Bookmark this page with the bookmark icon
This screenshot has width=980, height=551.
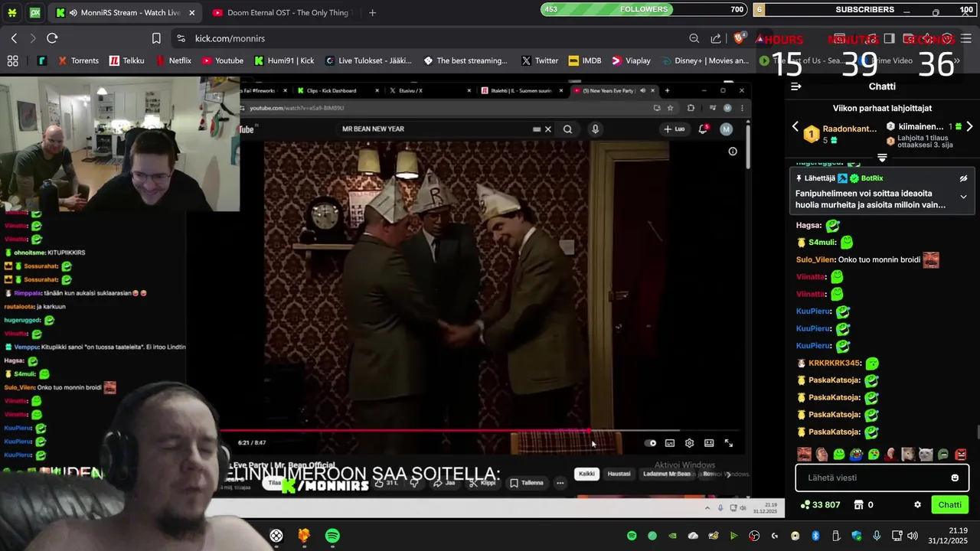point(156,38)
